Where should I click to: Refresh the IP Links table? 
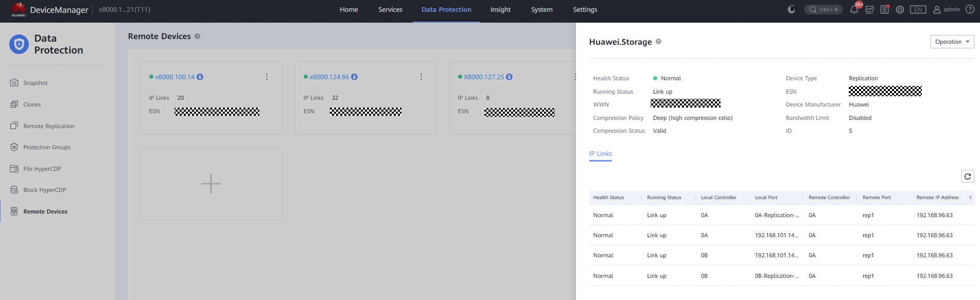[x=968, y=177]
